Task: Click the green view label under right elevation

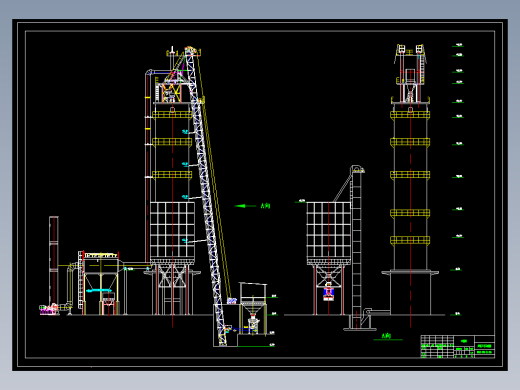Action: [386, 336]
